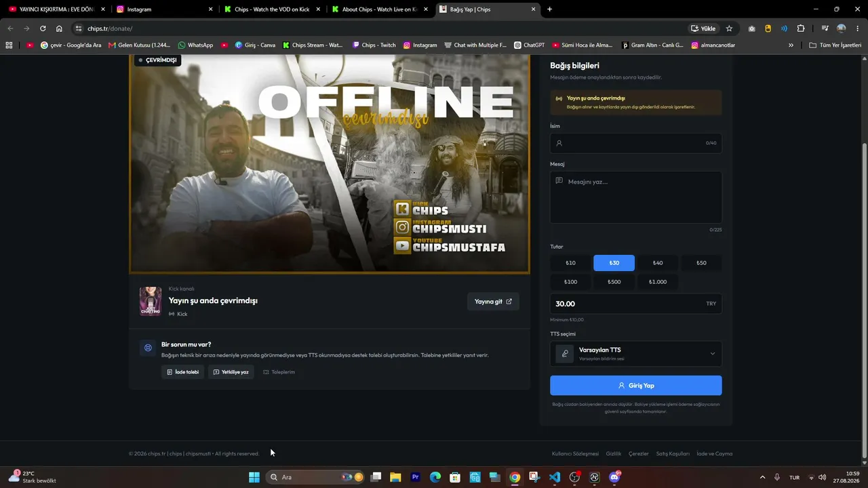This screenshot has height=488, width=868.
Task: Open Microsoft Edge from the taskbar
Action: point(435,477)
